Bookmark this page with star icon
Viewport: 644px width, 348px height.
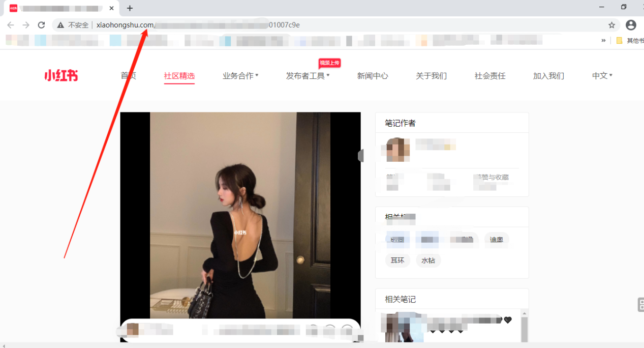pos(612,25)
